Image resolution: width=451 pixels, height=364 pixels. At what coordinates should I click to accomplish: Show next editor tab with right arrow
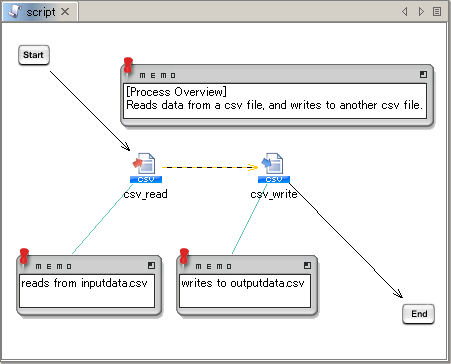421,12
